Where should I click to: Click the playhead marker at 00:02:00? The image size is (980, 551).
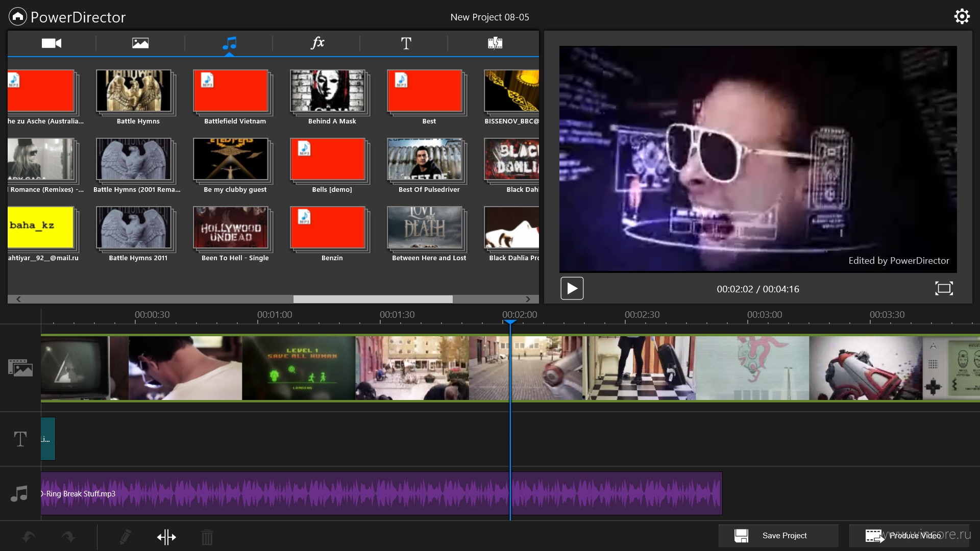(510, 322)
